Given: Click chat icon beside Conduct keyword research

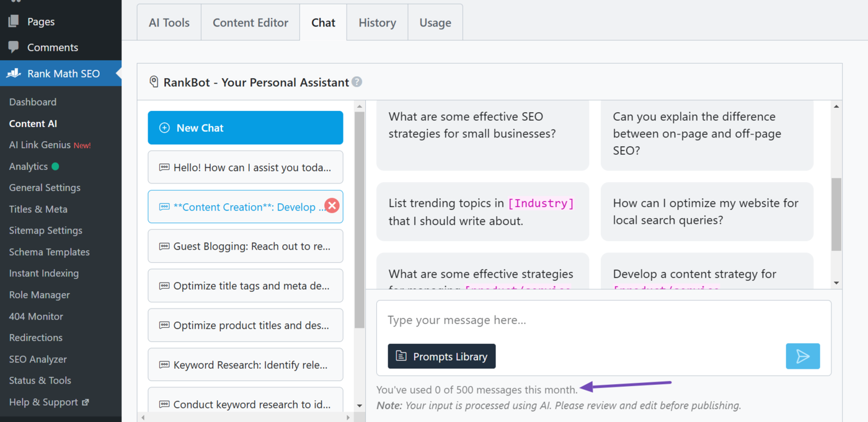Looking at the screenshot, I should click(x=164, y=405).
